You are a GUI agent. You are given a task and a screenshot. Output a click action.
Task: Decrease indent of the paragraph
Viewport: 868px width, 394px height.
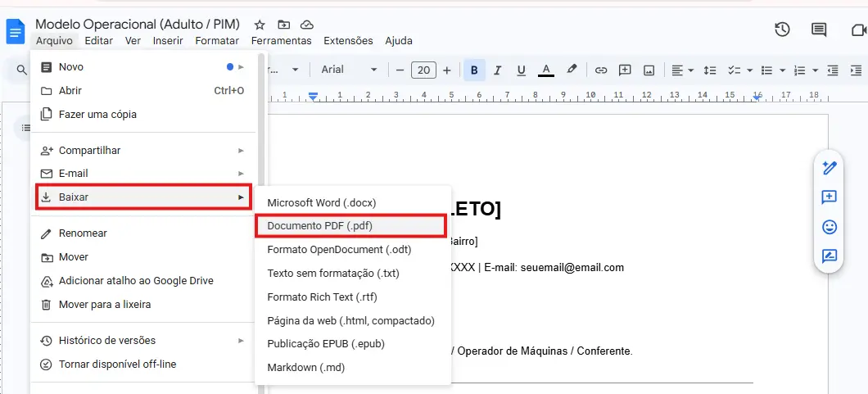(x=832, y=70)
